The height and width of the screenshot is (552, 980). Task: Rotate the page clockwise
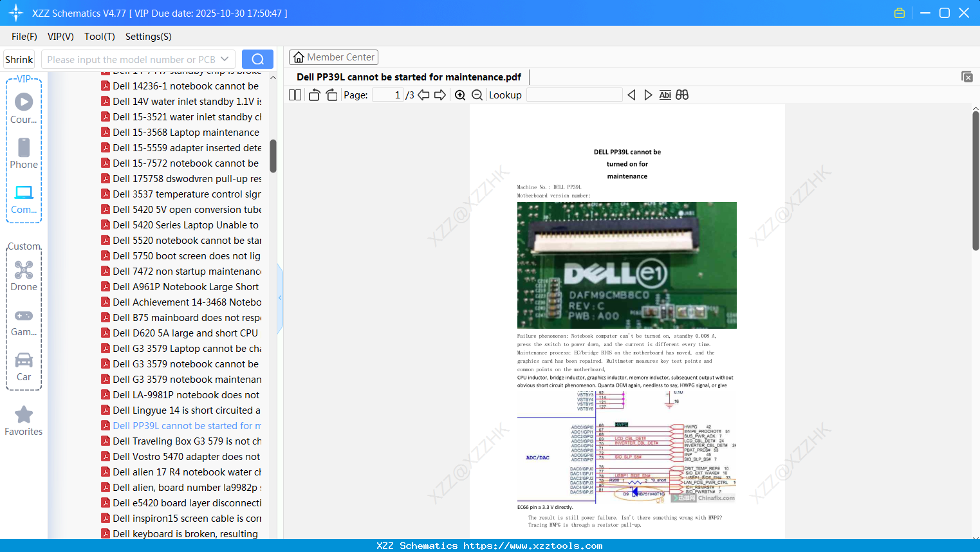click(x=332, y=95)
